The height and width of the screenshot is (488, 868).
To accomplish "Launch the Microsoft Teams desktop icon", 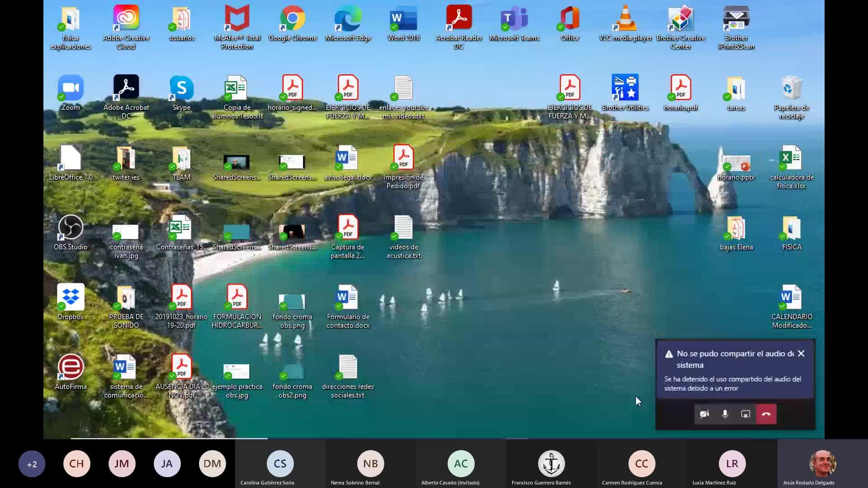I will [514, 19].
